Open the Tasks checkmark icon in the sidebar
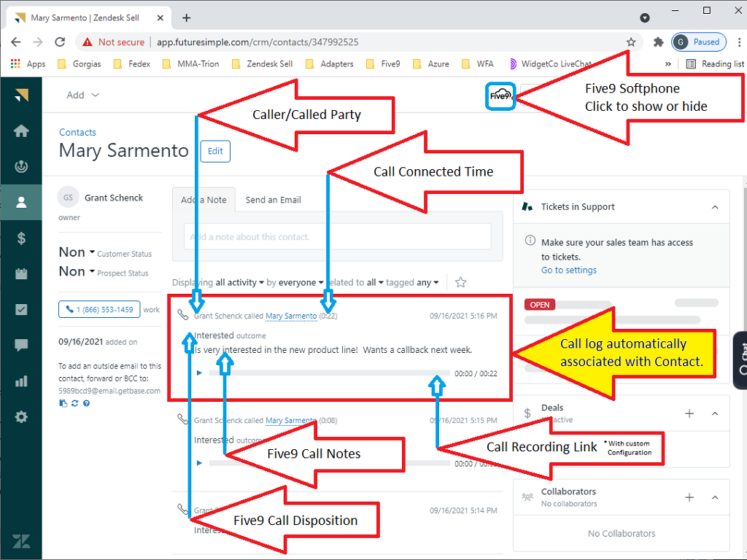Screen dimensions: 747x560 click(x=22, y=309)
